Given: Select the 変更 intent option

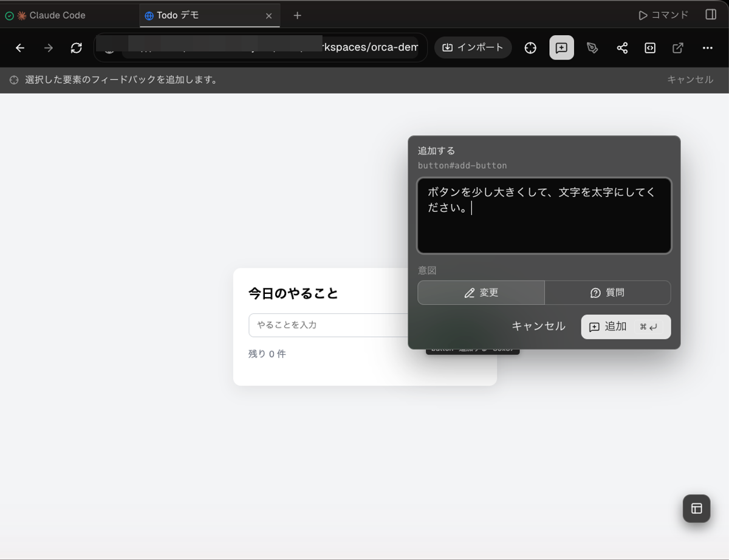Looking at the screenshot, I should coord(481,293).
